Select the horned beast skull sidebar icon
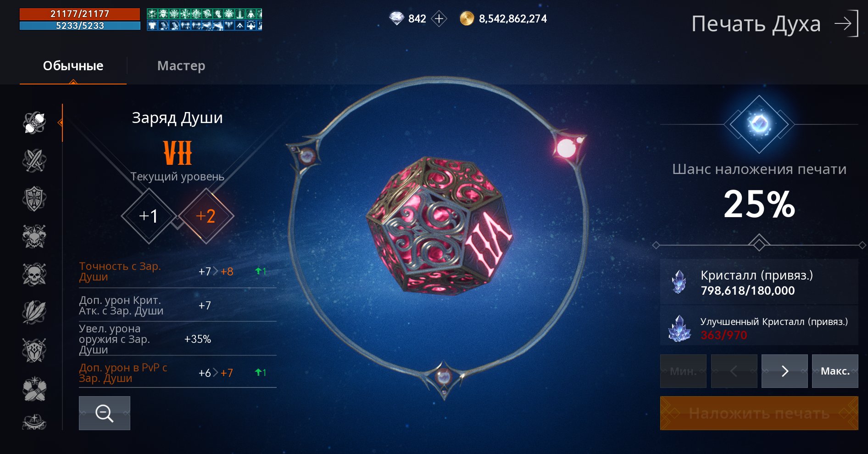Viewport: 868px width, 454px height. pyautogui.click(x=34, y=236)
